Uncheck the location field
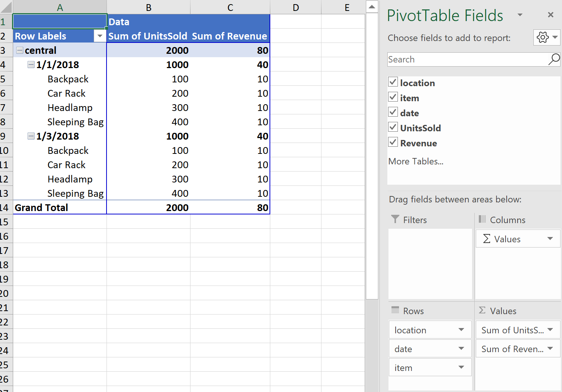Viewport: 562px width, 392px height. click(x=393, y=82)
